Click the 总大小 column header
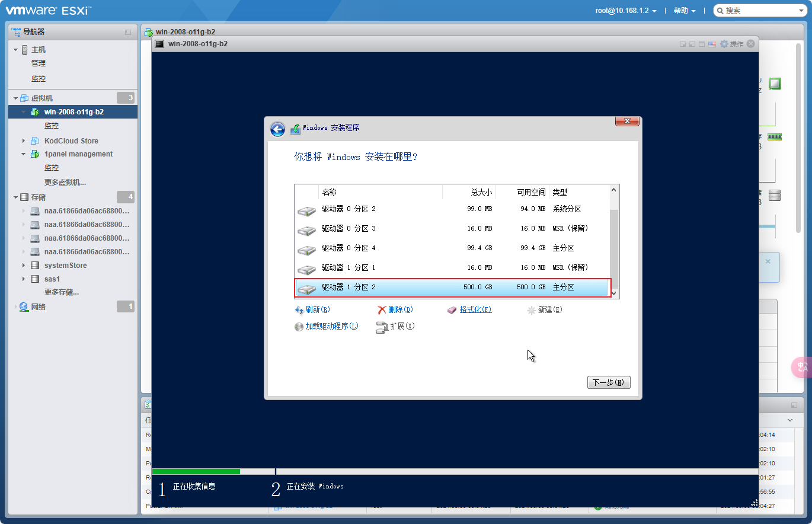The width and height of the screenshot is (812, 524). click(469, 193)
